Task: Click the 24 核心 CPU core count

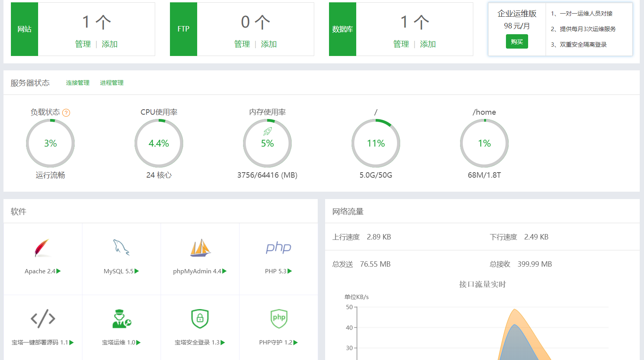Action: [x=159, y=175]
